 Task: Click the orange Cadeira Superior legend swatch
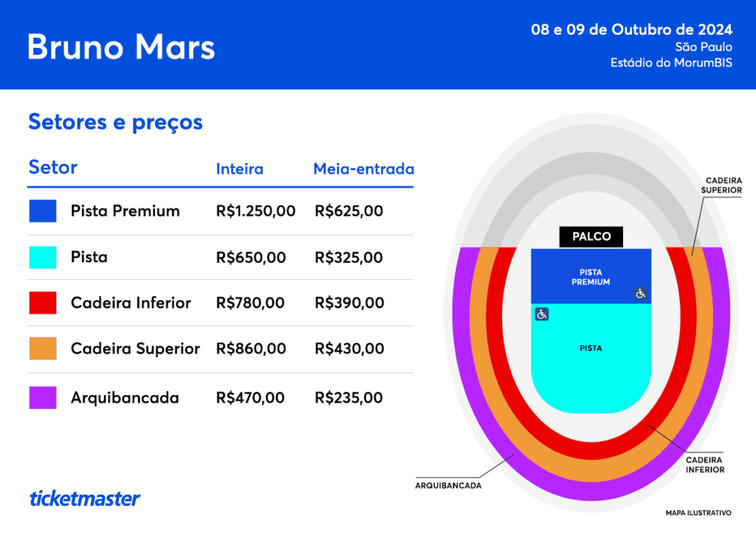43,348
